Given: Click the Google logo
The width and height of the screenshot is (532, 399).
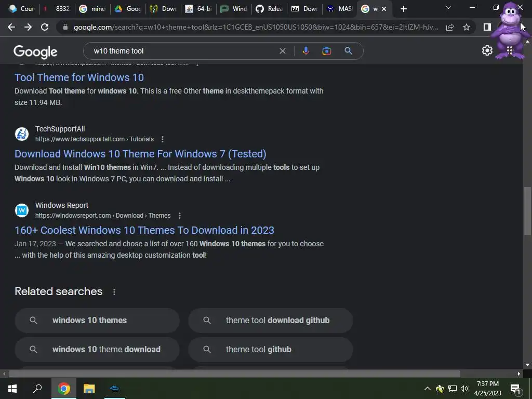Looking at the screenshot, I should pos(35,51).
